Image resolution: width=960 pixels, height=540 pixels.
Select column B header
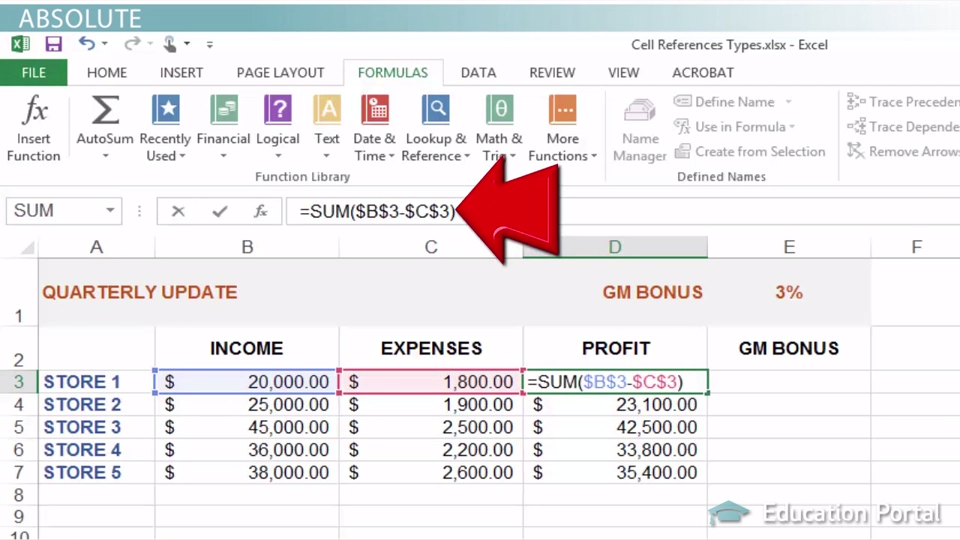tap(246, 247)
